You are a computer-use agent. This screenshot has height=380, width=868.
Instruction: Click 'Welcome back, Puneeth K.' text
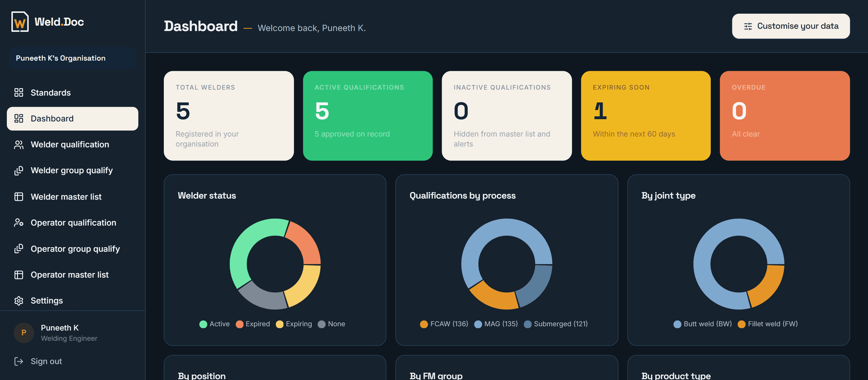click(x=311, y=28)
